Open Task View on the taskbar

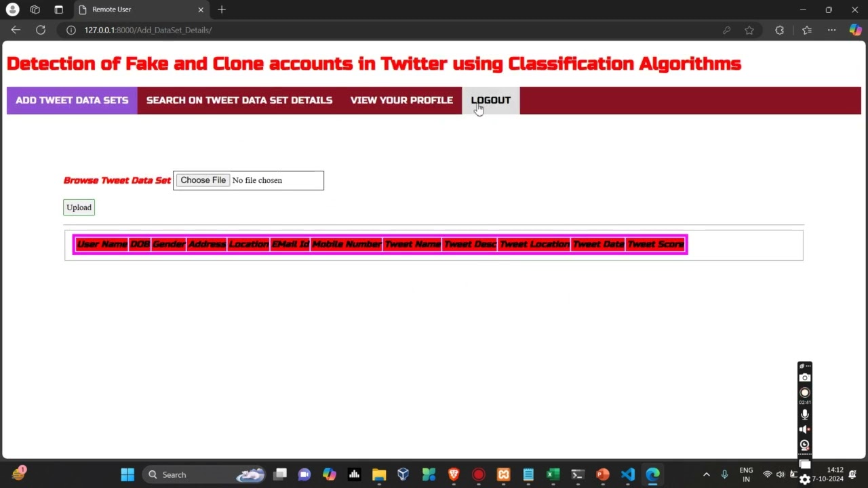click(x=279, y=474)
